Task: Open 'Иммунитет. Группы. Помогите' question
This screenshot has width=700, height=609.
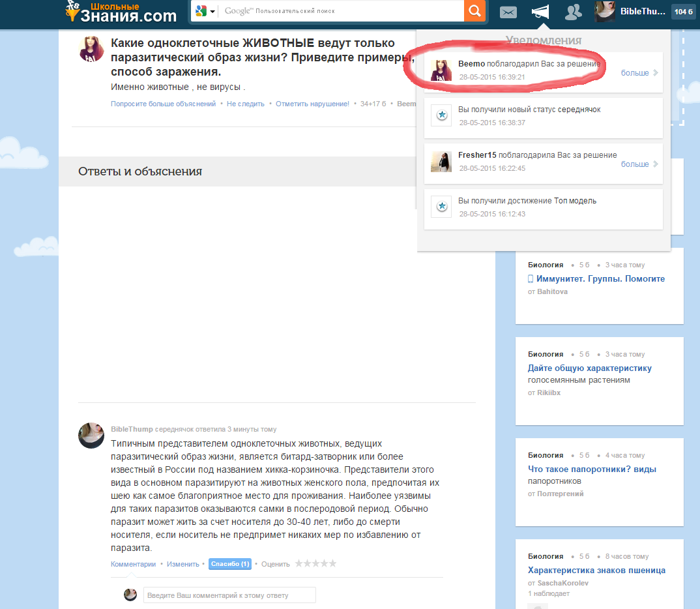Action: coord(600,278)
